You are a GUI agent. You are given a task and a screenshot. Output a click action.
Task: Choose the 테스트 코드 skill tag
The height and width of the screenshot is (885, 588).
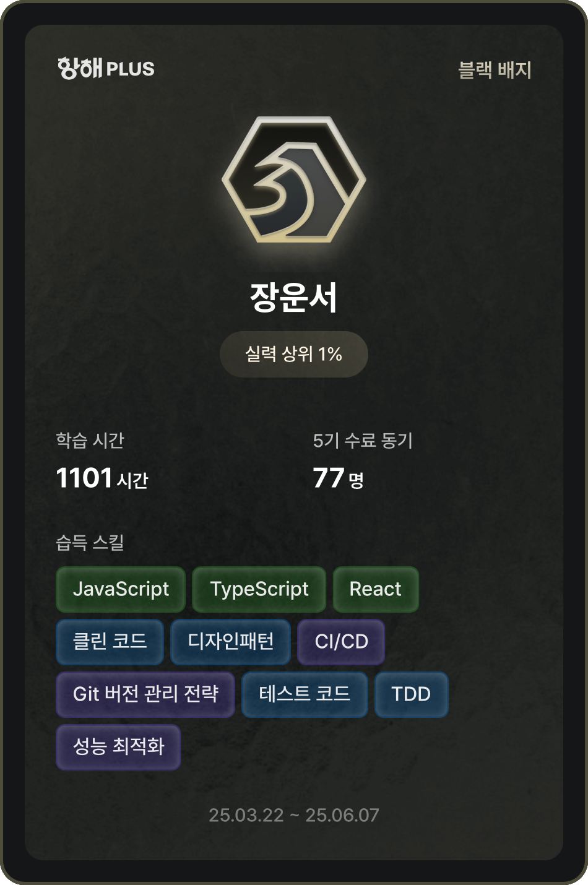[x=305, y=694]
